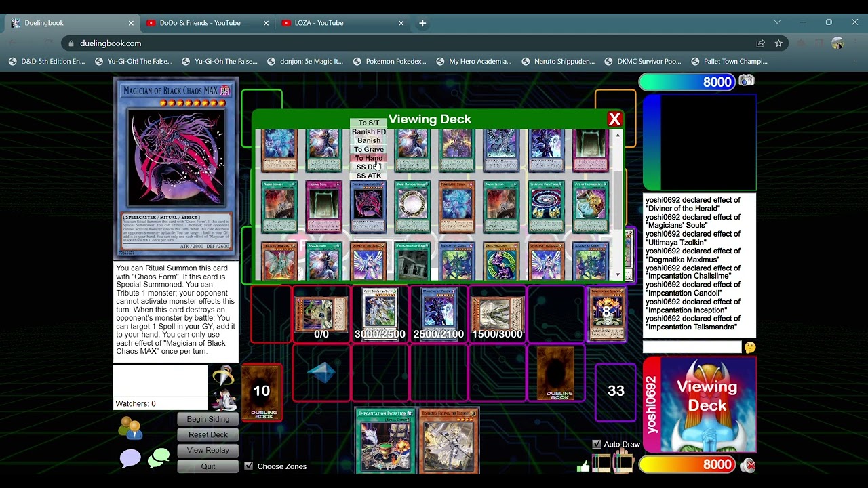
Task: Click the Reset Deck button
Action: [208, 434]
